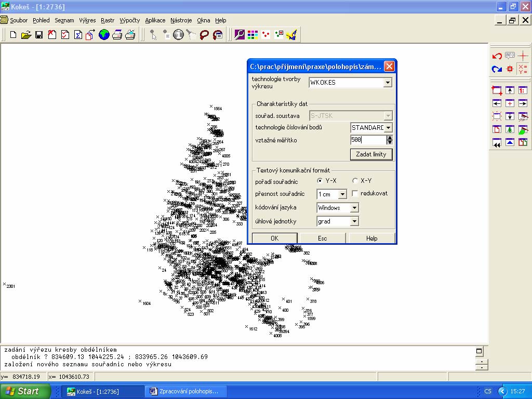
Task: Pan view up with the up-arrow icon
Action: tap(510, 90)
